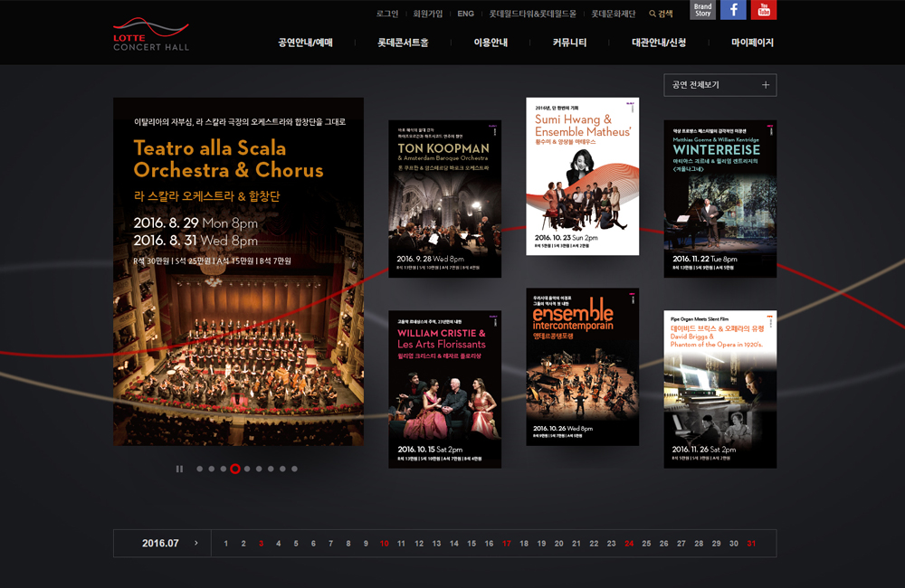The height and width of the screenshot is (588, 905).
Task: Open the William Christie Les Arts Florissants poster
Action: [445, 389]
